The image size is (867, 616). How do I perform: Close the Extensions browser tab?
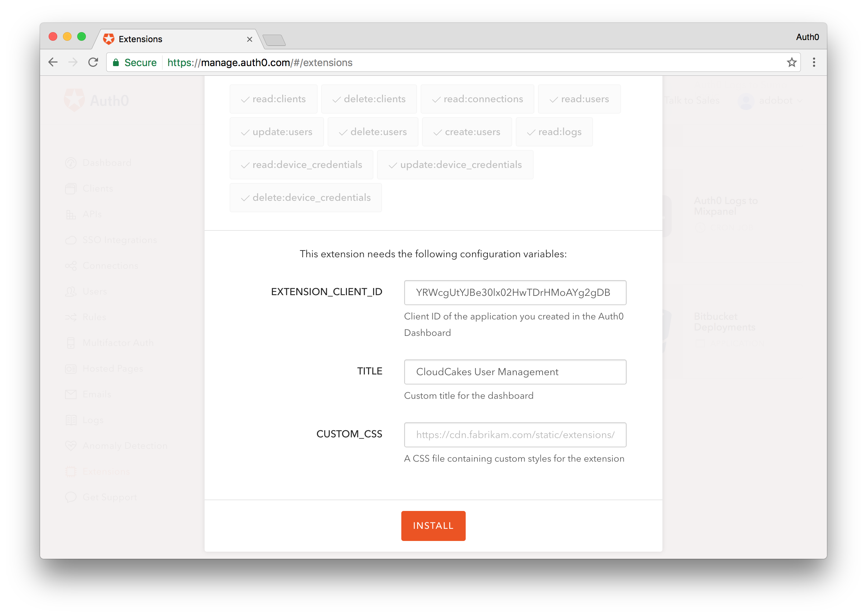pyautogui.click(x=249, y=39)
